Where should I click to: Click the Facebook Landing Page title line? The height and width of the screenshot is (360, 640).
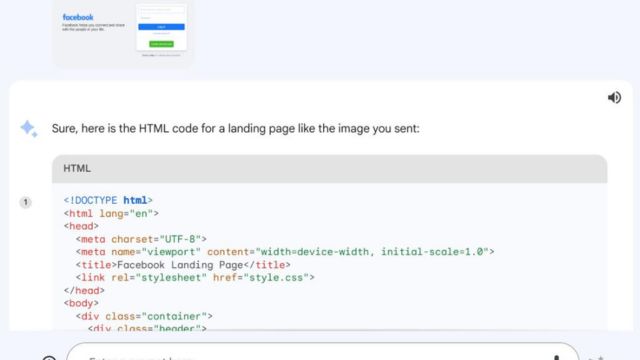(x=183, y=265)
